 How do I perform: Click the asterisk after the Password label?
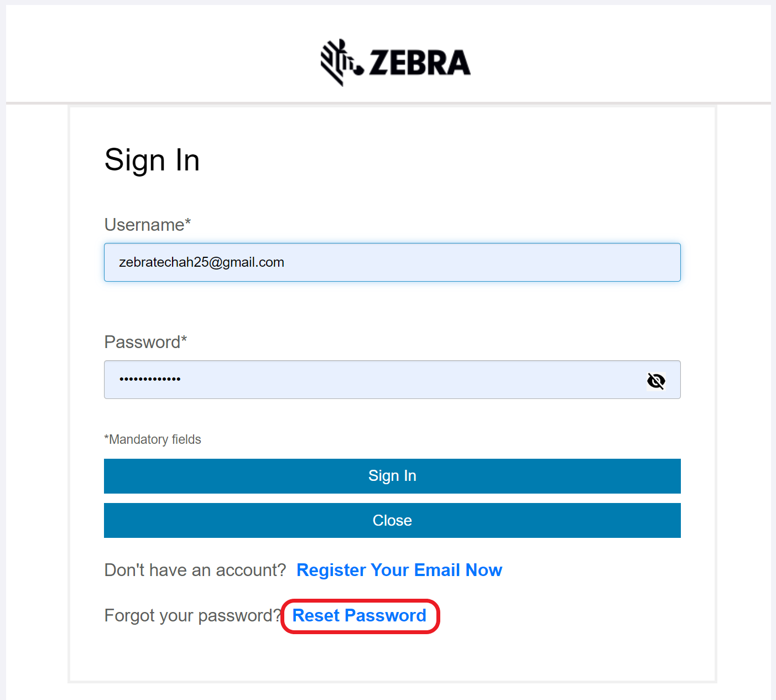(x=184, y=339)
